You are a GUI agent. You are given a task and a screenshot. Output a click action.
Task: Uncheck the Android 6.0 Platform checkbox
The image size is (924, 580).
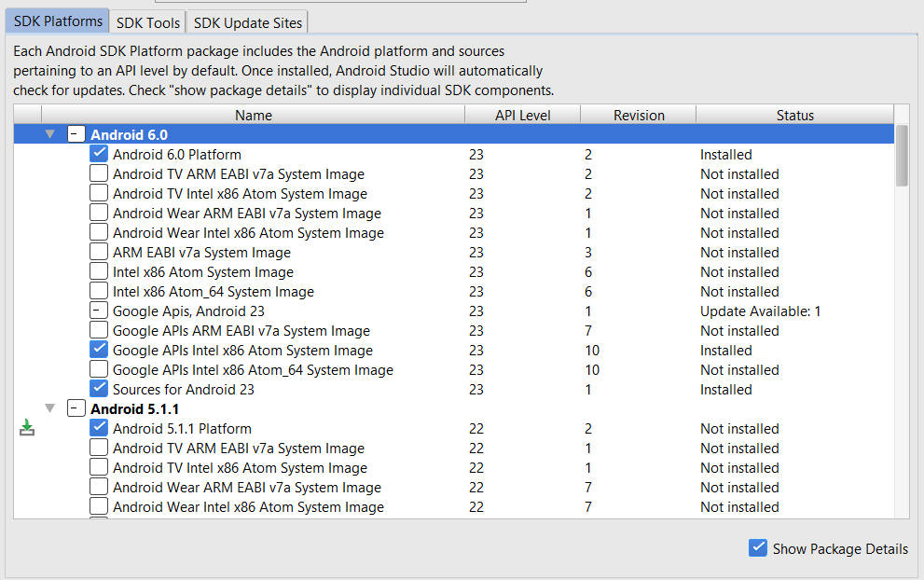[x=99, y=154]
